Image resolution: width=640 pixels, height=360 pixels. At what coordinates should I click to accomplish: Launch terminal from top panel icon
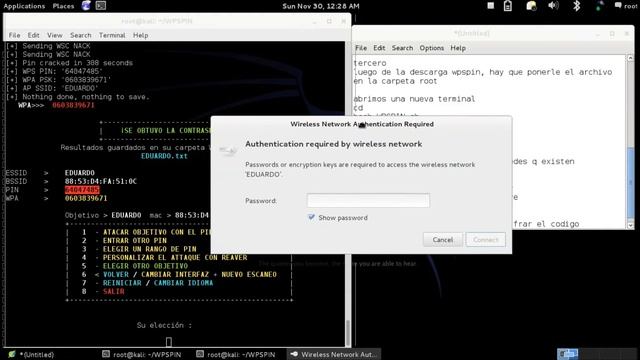(101, 6)
